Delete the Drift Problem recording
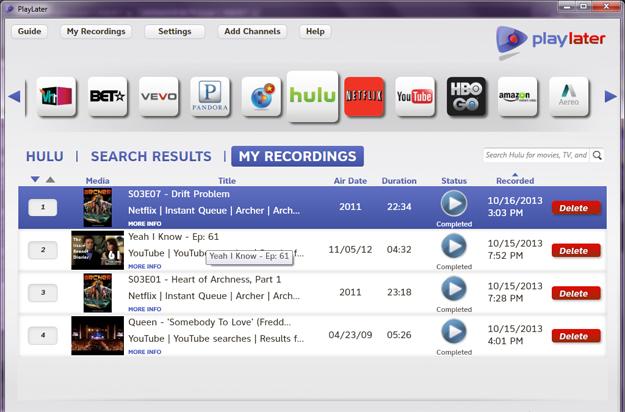 576,208
